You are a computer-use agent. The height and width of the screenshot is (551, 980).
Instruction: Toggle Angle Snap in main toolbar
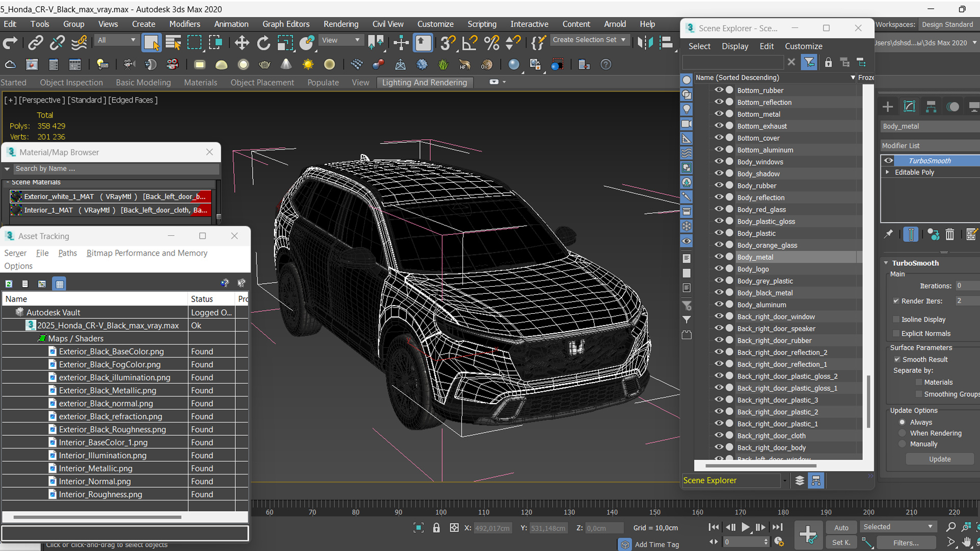[469, 43]
